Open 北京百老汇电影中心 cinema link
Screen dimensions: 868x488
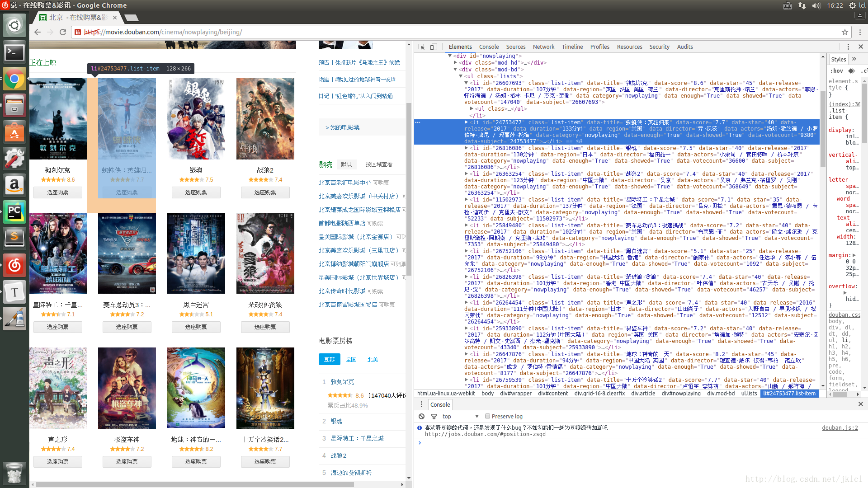pos(345,183)
